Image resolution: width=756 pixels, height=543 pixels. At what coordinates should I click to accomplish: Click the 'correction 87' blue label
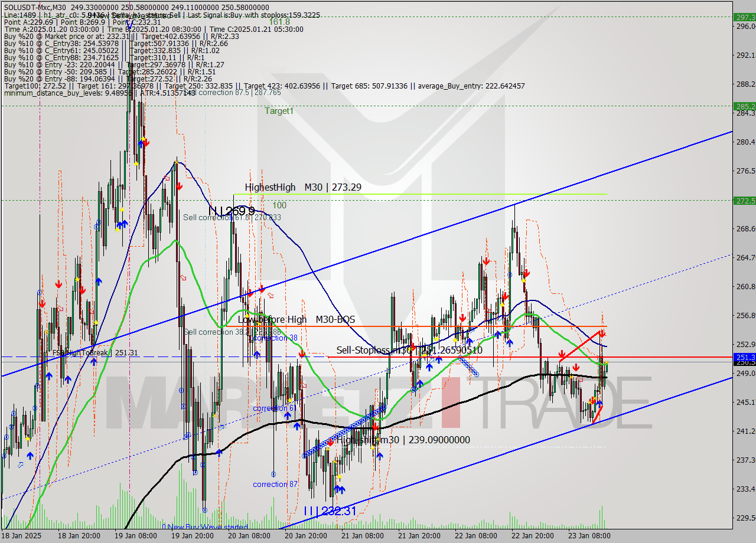click(x=275, y=485)
